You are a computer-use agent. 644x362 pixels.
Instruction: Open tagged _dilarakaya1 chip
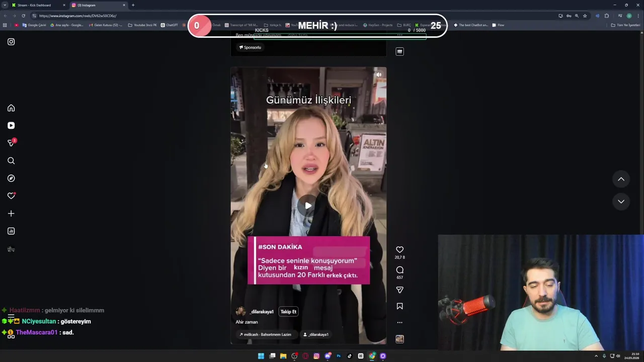(315, 334)
